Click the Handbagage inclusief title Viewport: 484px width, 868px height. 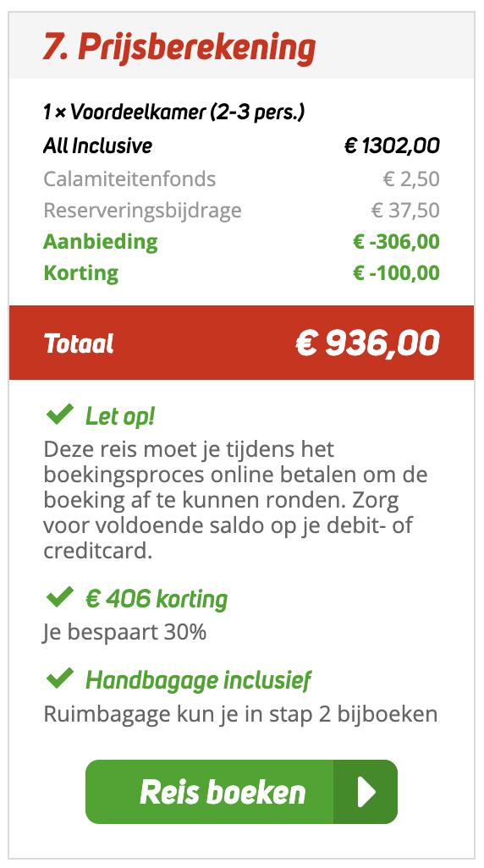coord(198,680)
